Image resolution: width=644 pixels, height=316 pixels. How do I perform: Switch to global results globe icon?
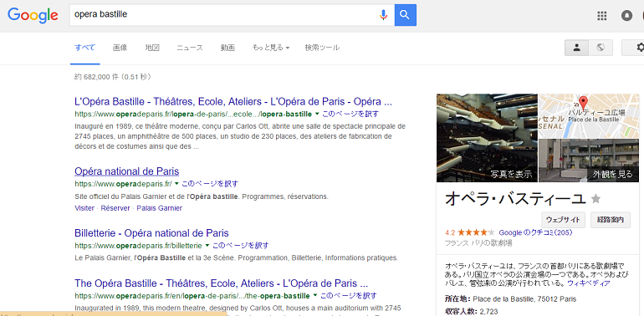click(601, 48)
